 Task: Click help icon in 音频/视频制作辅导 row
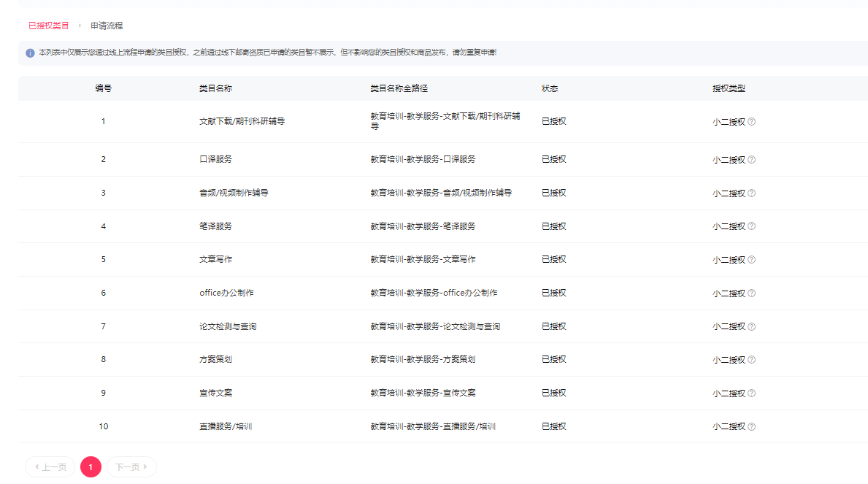[x=752, y=193]
